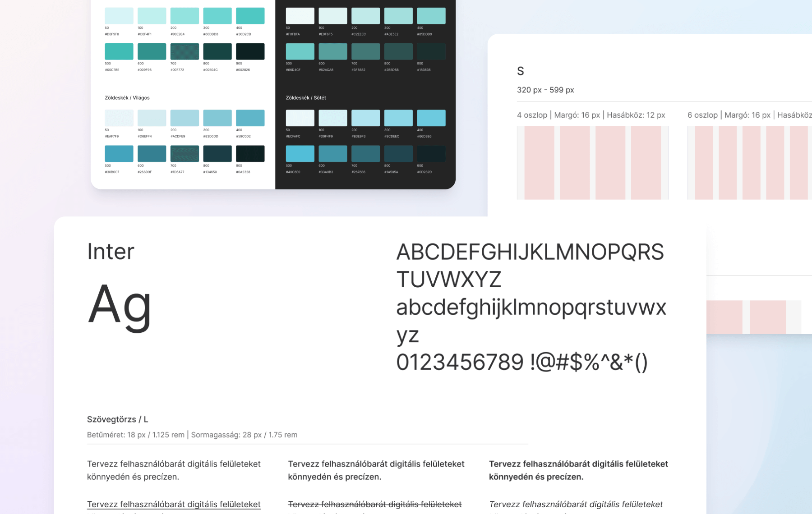
Task: Click the strikethrough 'Tervezz felhasználóbarát' sample text
Action: pyautogui.click(x=375, y=505)
